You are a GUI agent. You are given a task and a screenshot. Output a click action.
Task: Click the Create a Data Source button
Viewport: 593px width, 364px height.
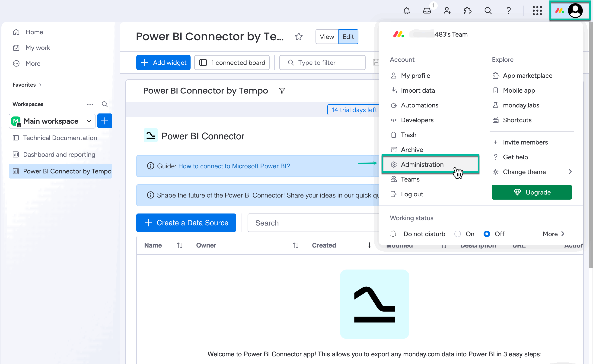186,223
